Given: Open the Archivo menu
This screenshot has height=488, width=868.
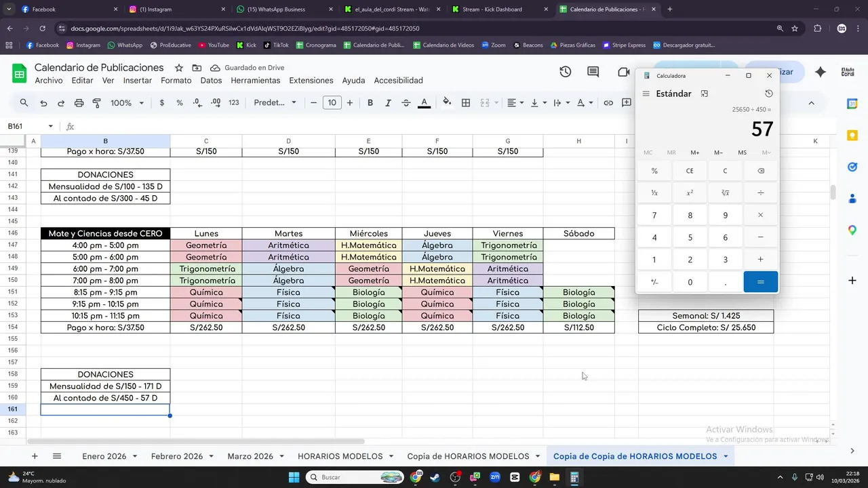Looking at the screenshot, I should 49,80.
